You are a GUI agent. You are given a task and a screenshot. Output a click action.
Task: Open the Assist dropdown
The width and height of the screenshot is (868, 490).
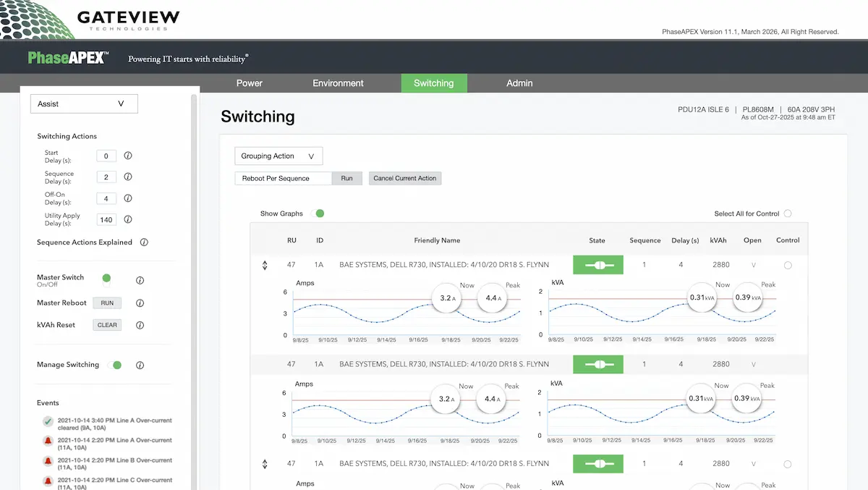[84, 104]
